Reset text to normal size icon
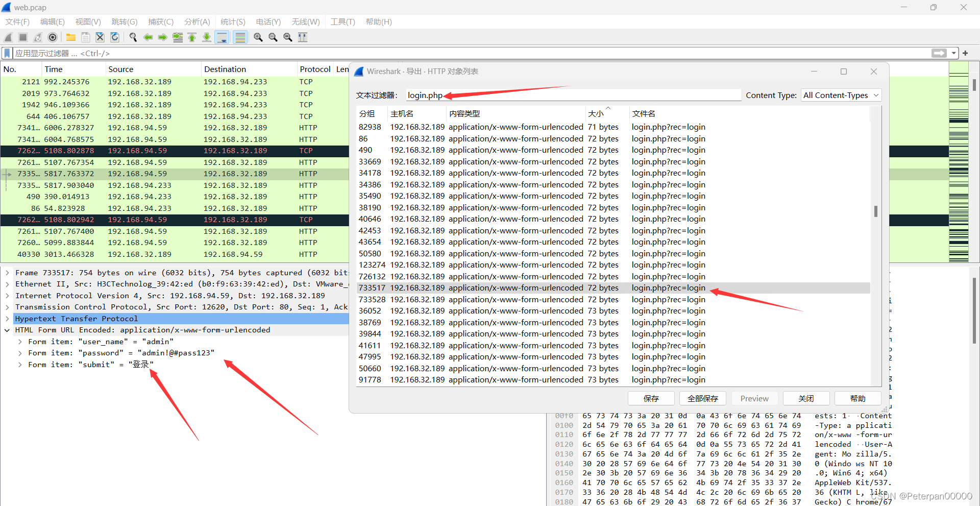Image resolution: width=980 pixels, height=506 pixels. 288,37
